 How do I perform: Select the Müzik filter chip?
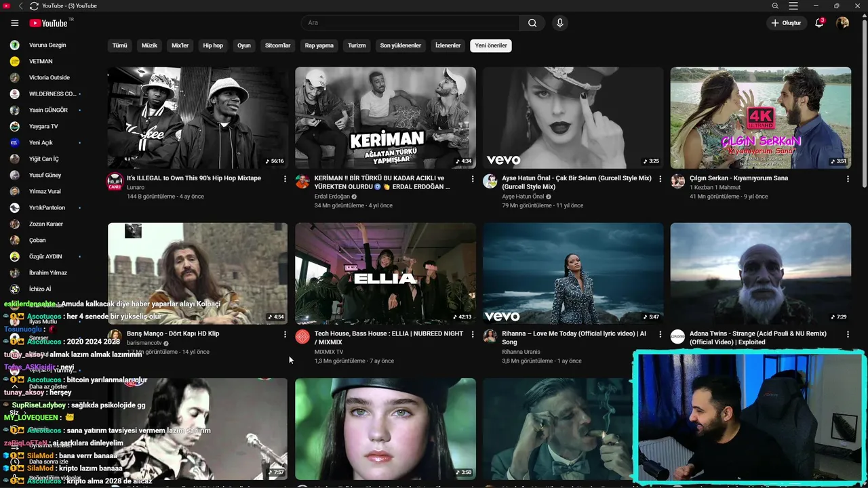pyautogui.click(x=149, y=45)
